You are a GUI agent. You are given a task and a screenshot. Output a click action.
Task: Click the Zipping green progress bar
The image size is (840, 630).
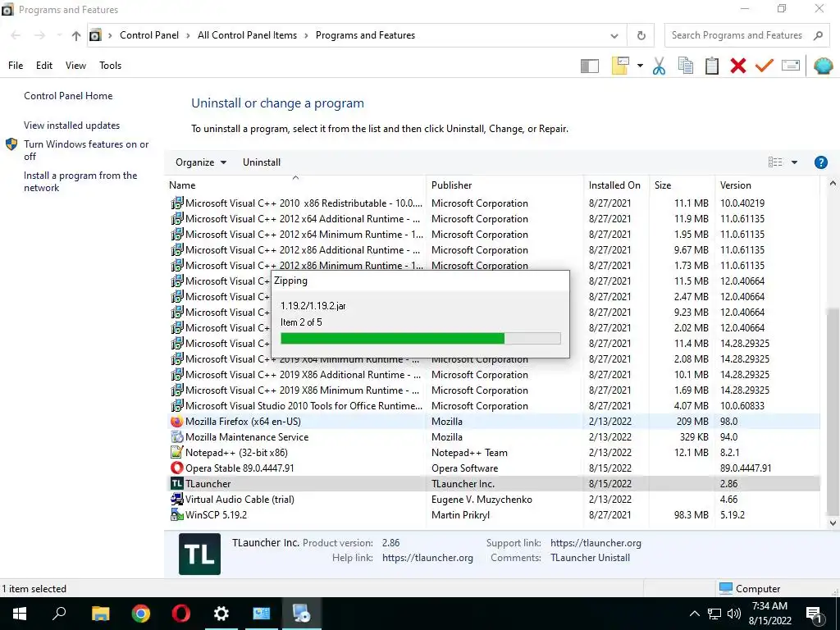[x=421, y=338]
